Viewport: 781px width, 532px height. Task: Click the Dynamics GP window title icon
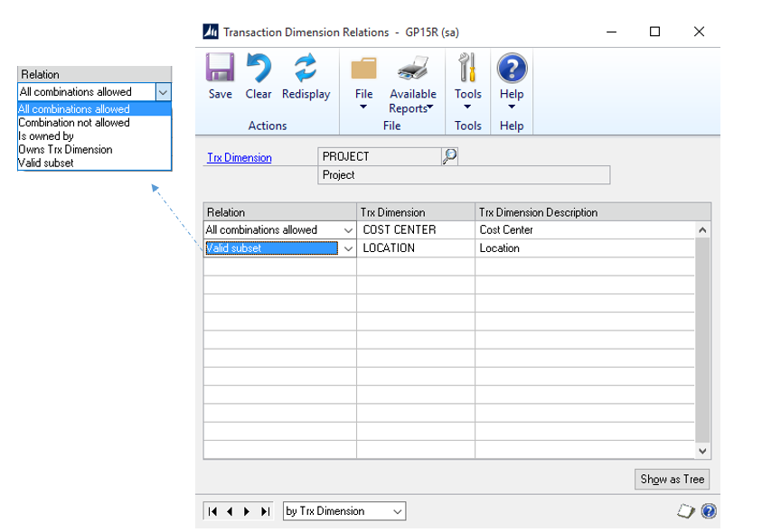click(x=211, y=32)
